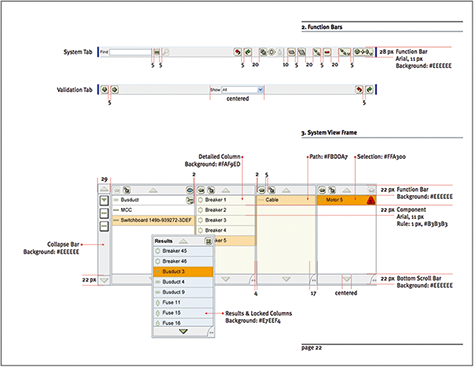Click the up arrow in Breaker column header
This screenshot has height=367, width=474.
226,190
